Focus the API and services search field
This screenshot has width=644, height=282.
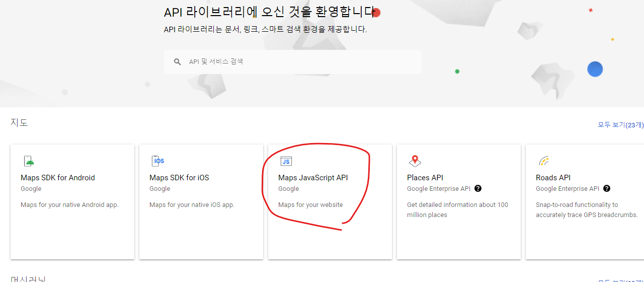(x=293, y=61)
